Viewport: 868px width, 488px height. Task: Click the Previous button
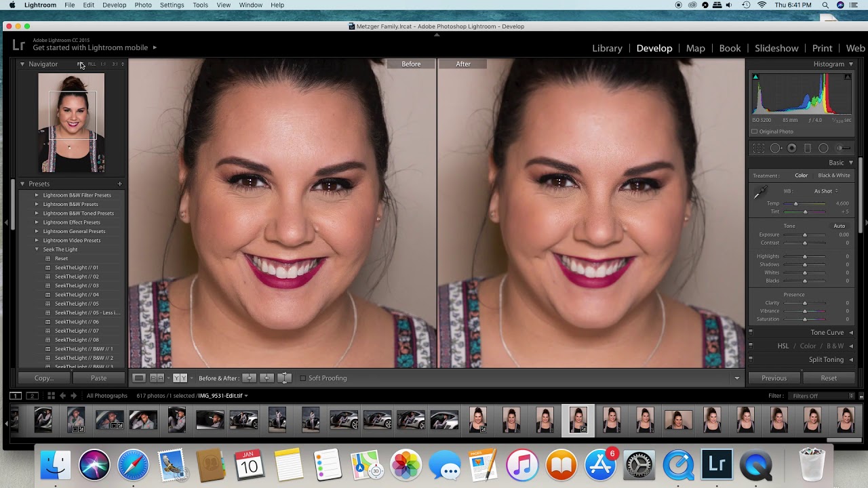coord(774,378)
